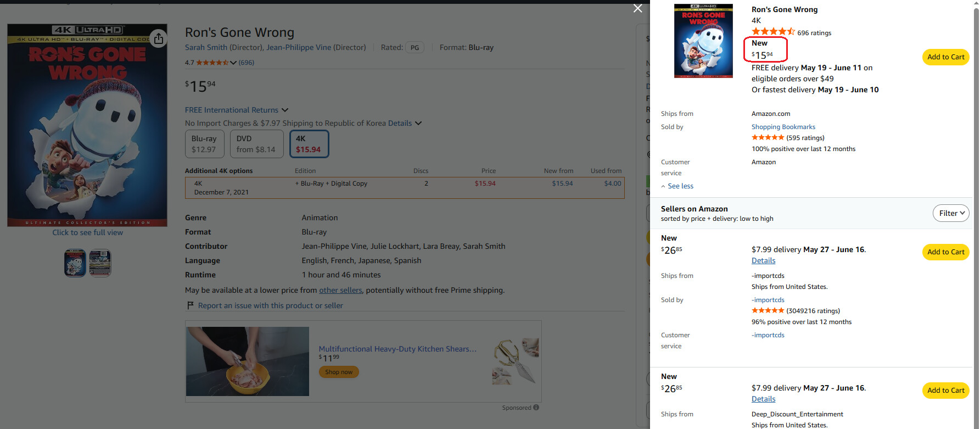Click the share icon on the product image
The image size is (980, 429).
point(159,38)
